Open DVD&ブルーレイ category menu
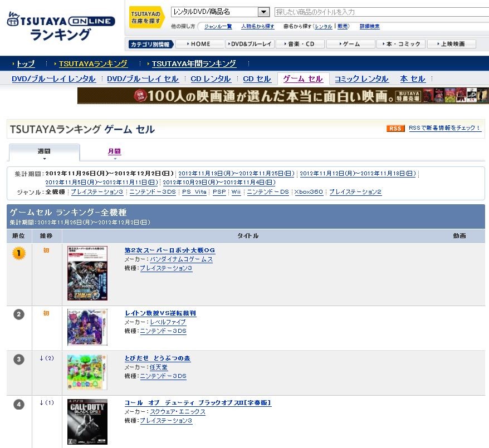Viewport: 489px width, 448px height. click(250, 44)
